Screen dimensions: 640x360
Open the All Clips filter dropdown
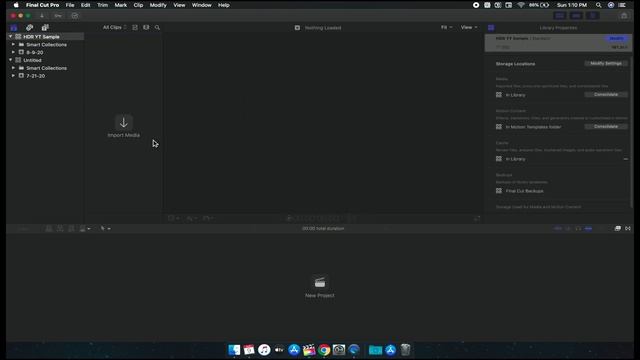(114, 27)
